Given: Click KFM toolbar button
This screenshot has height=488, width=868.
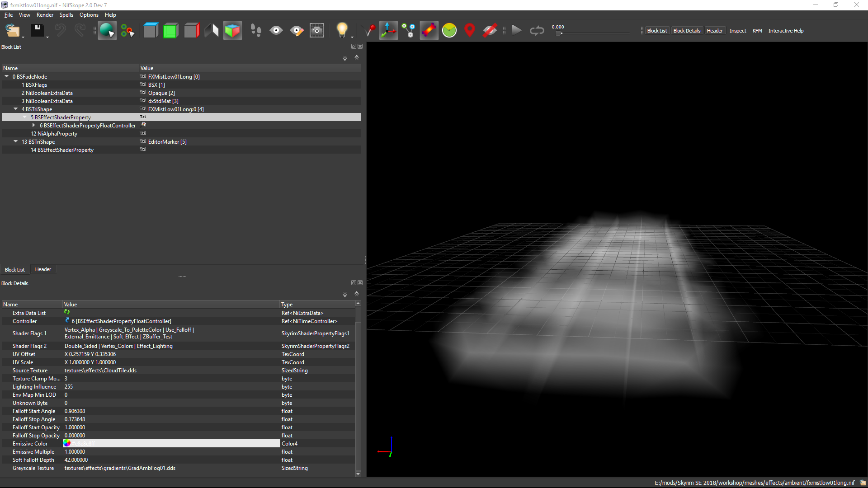Looking at the screenshot, I should [757, 31].
